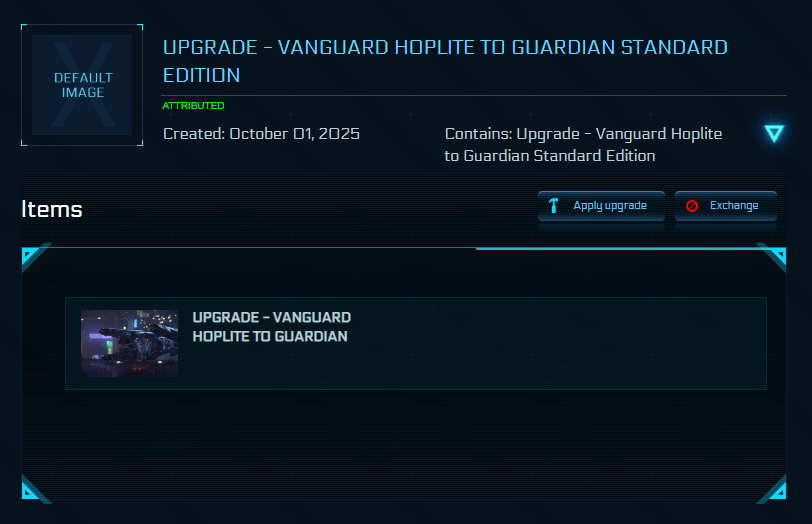Viewport: 812px width, 524px height.
Task: Open the Vanguard Hoplite ship thumbnail
Action: pyautogui.click(x=129, y=343)
